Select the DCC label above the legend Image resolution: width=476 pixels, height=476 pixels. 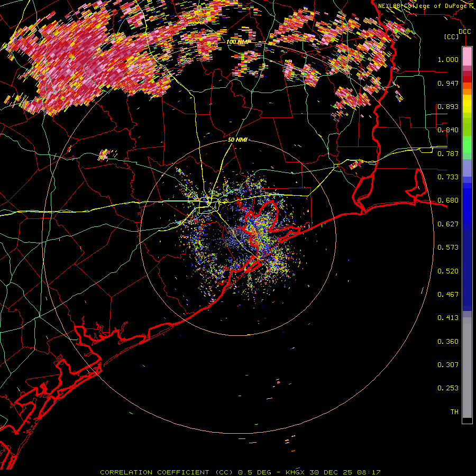pos(464,31)
